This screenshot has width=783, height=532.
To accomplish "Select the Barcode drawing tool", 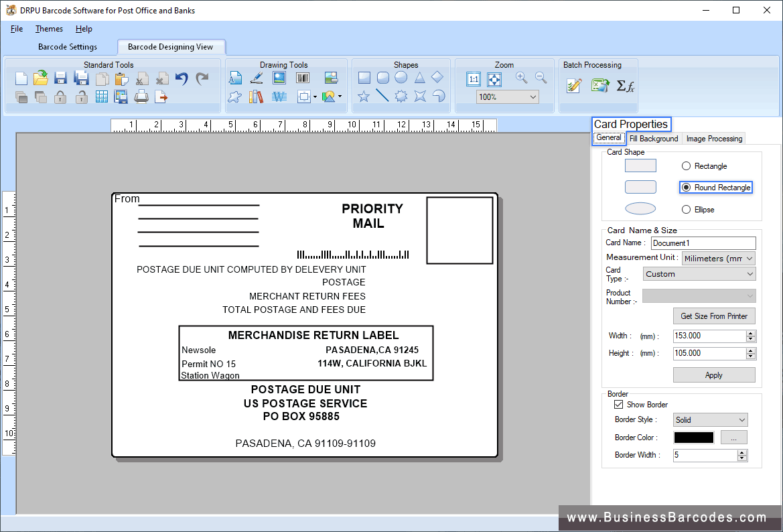I will 302,77.
